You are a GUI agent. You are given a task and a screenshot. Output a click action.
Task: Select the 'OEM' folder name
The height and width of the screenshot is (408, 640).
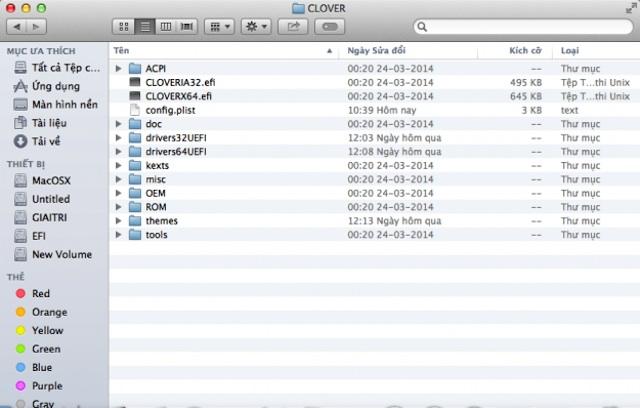156,193
